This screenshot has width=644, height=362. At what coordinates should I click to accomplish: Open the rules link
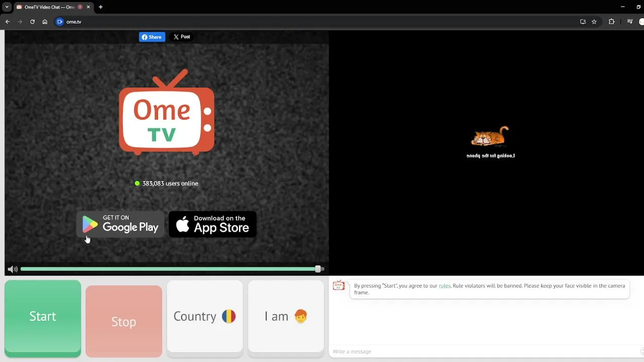point(444,286)
